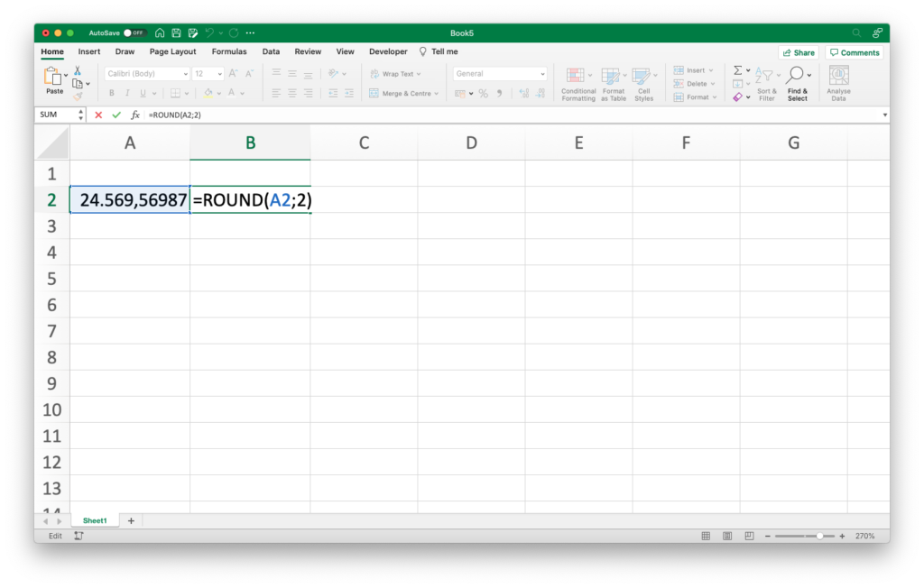
Task: Open the General number format dropdown
Action: pyautogui.click(x=542, y=74)
